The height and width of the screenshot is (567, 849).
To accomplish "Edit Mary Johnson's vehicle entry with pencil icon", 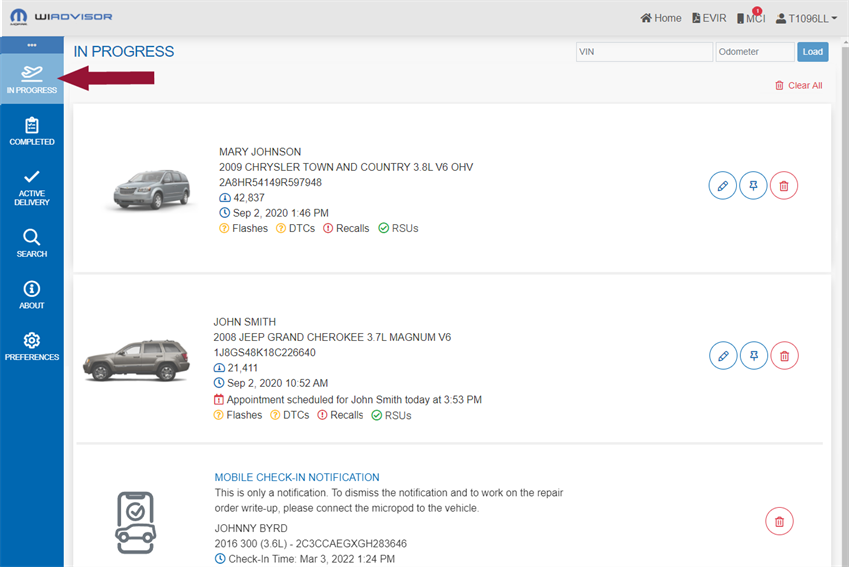I will [722, 186].
